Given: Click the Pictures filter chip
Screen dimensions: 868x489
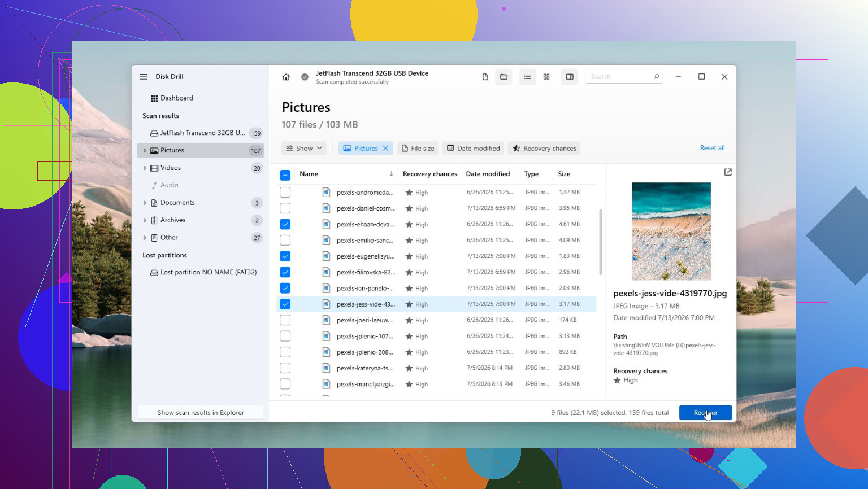Looking at the screenshot, I should click(x=366, y=149).
